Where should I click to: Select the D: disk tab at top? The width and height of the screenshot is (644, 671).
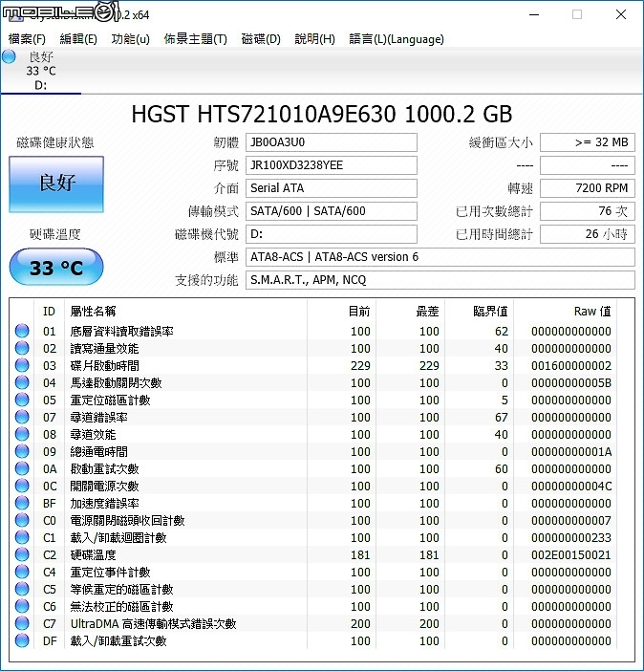pyautogui.click(x=41, y=71)
